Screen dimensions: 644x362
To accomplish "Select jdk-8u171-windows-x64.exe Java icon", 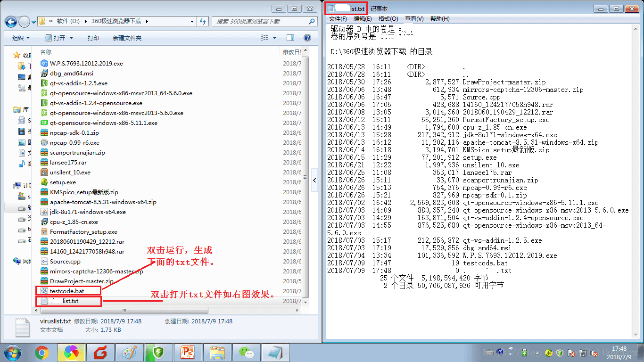I will pos(45,212).
